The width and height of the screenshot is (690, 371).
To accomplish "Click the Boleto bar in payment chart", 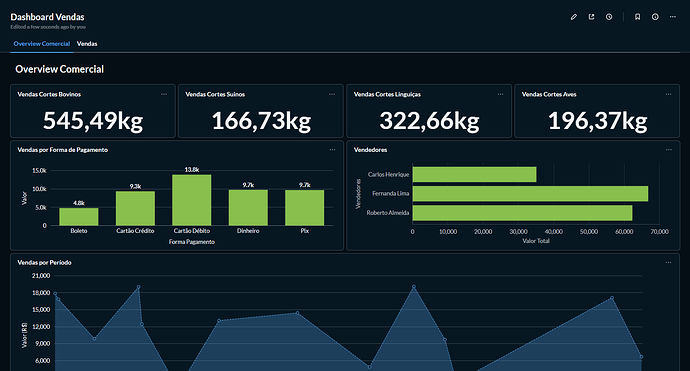I will click(79, 217).
